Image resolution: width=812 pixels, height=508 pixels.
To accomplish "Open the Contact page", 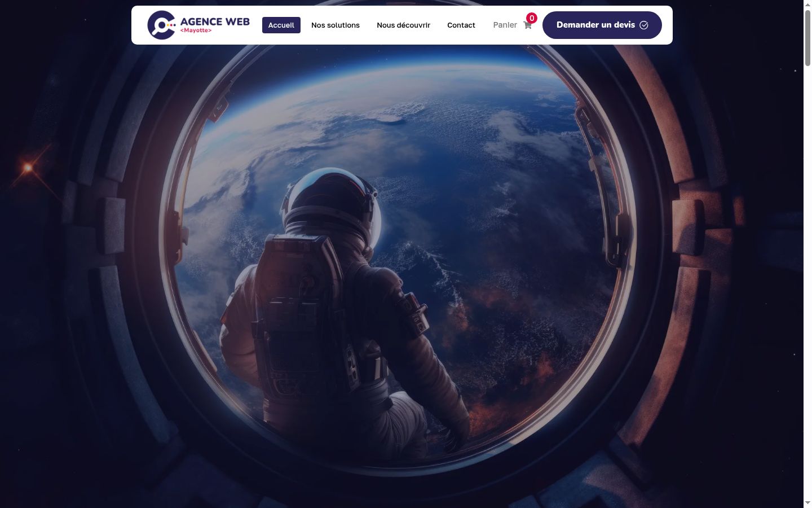I will [x=461, y=25].
